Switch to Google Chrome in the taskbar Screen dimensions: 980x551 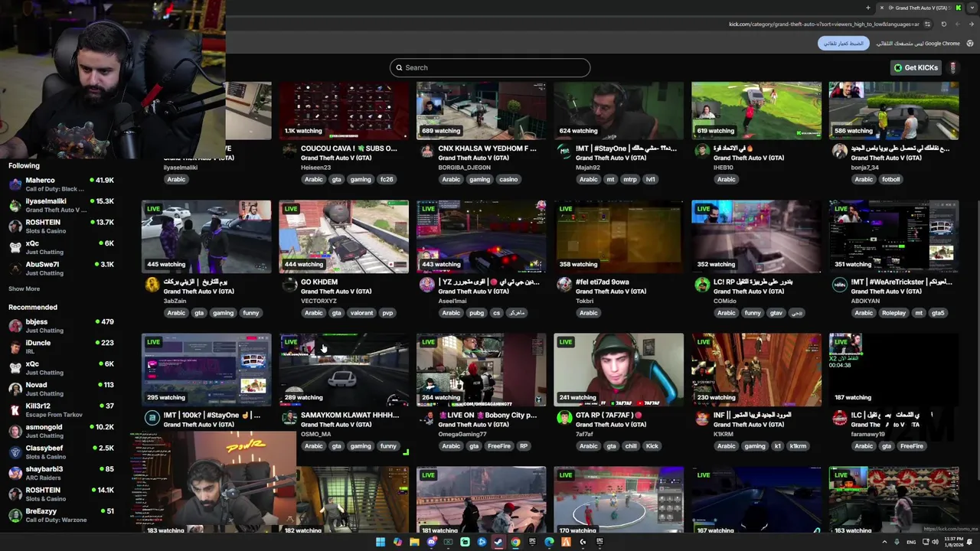[515, 542]
